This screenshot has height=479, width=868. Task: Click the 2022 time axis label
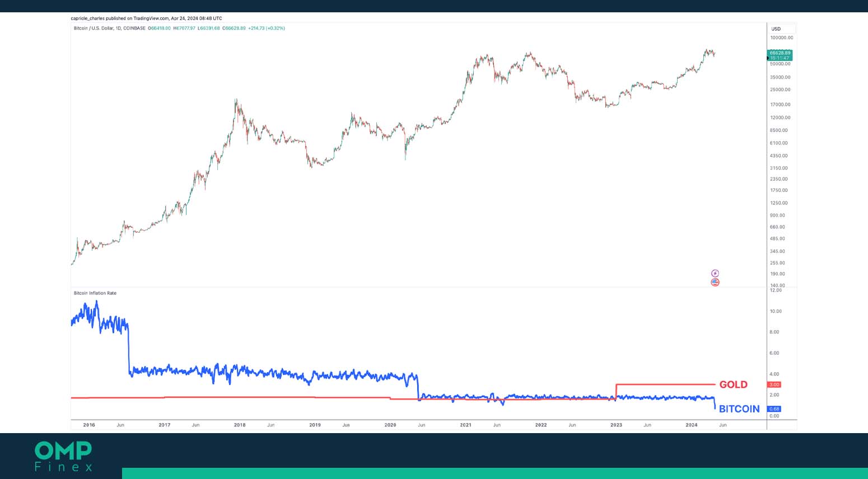click(541, 425)
